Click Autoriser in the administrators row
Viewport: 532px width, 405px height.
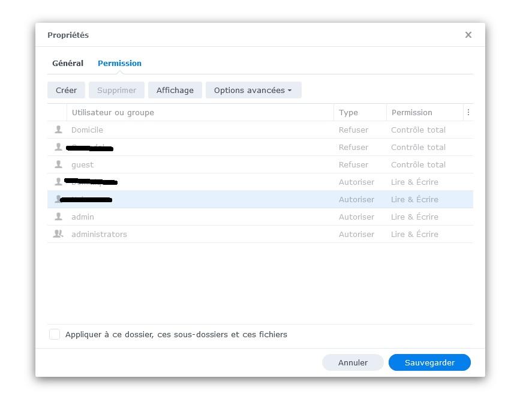tap(356, 234)
